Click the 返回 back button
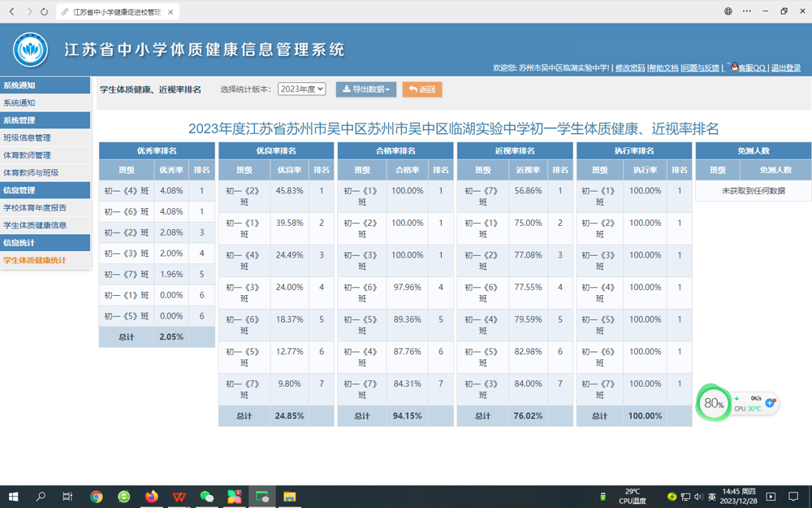This screenshot has height=508, width=812. 422,89
